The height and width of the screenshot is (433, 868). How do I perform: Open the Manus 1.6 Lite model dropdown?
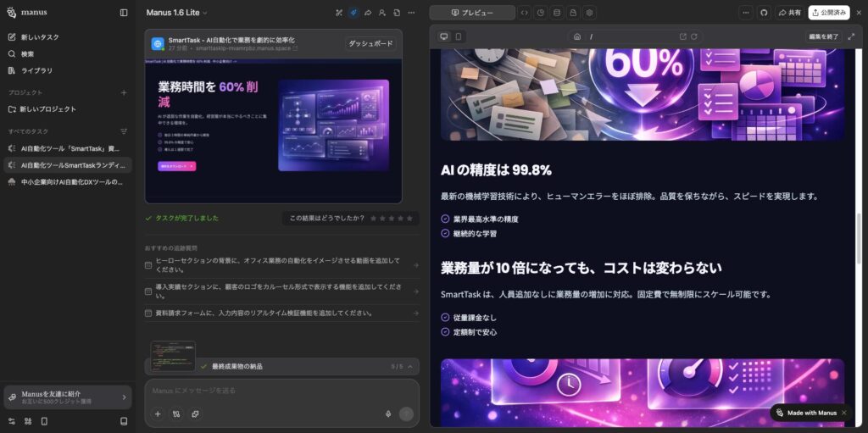(176, 13)
